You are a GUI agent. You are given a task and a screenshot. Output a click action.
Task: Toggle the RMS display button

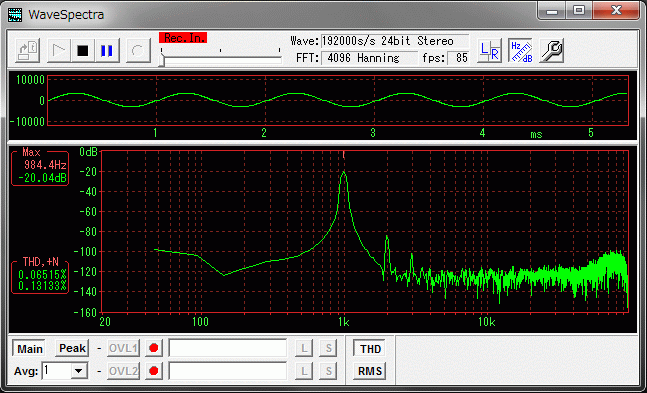370,371
